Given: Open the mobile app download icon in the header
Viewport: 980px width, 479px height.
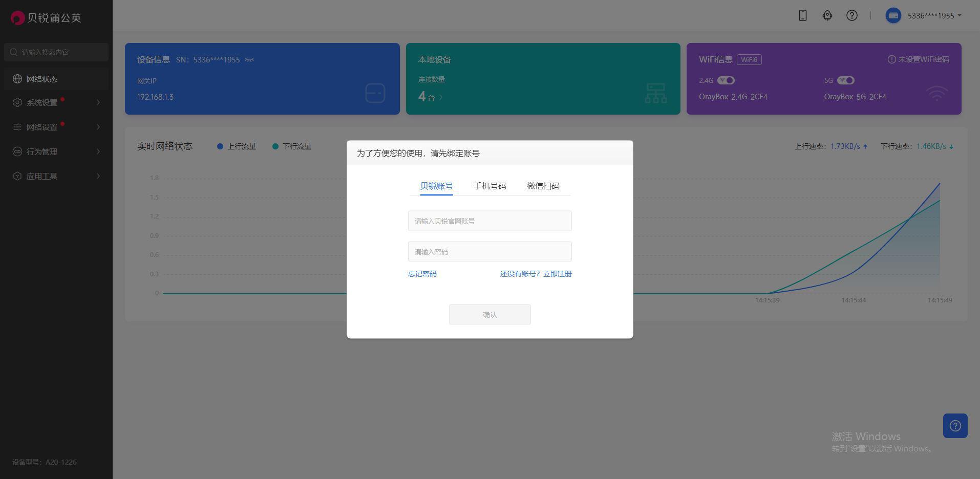Looking at the screenshot, I should [802, 15].
